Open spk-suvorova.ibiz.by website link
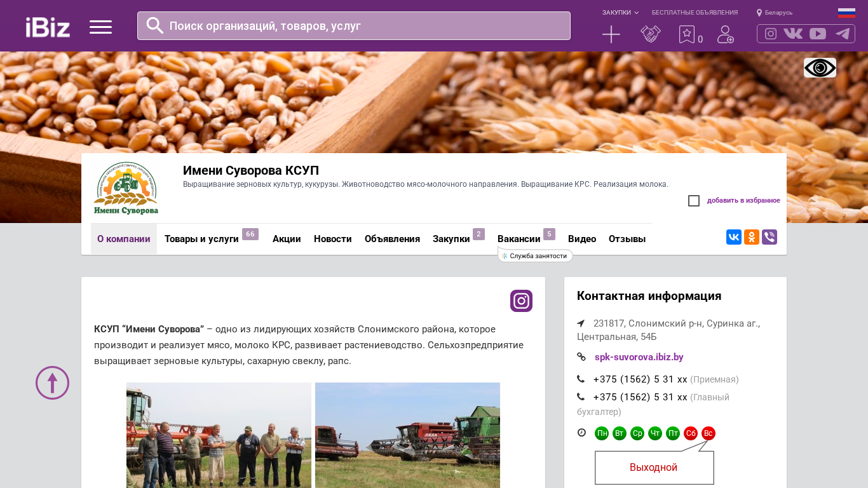Viewport: 868px width, 488px height. tap(639, 357)
